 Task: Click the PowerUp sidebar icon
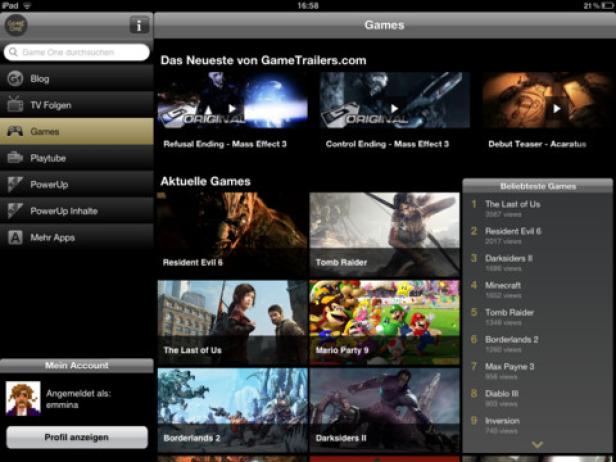15,184
